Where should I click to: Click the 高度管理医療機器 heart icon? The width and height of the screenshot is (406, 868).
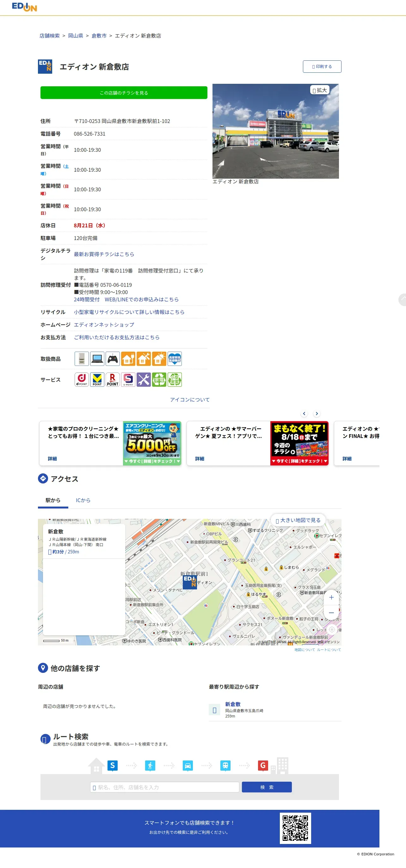point(175,359)
